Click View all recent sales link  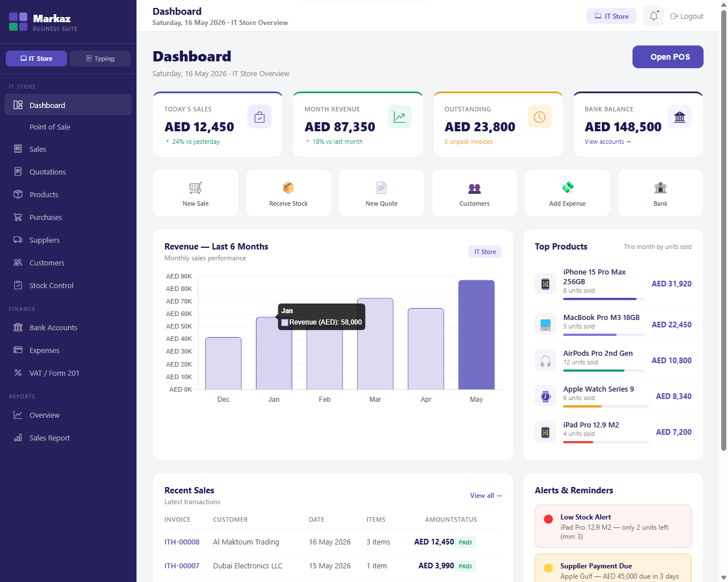tap(486, 496)
